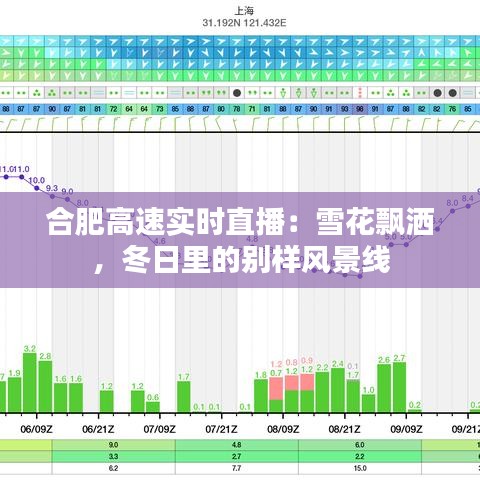This screenshot has width=480, height=480.
Task: Click the coordinates text 31.192N 121.432E
Action: pos(244,23)
